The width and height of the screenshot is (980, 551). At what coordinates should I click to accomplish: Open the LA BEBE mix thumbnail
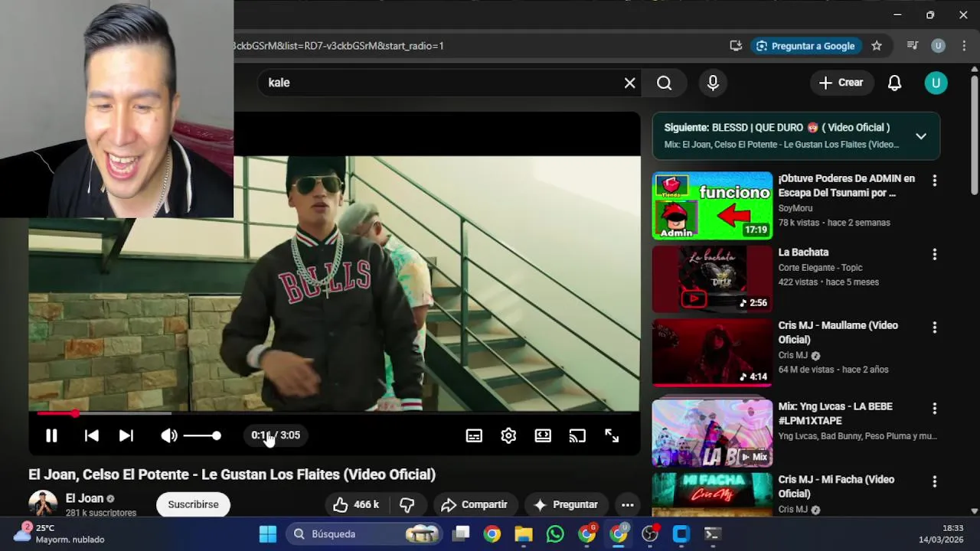(x=712, y=433)
